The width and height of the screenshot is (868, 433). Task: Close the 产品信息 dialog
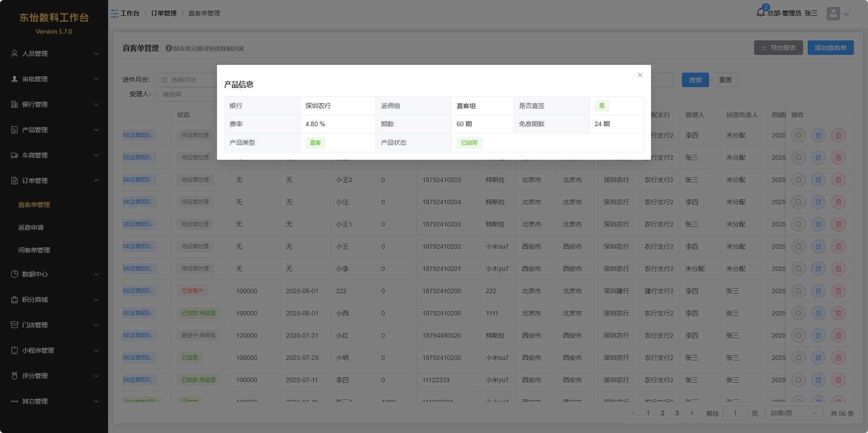tap(640, 75)
